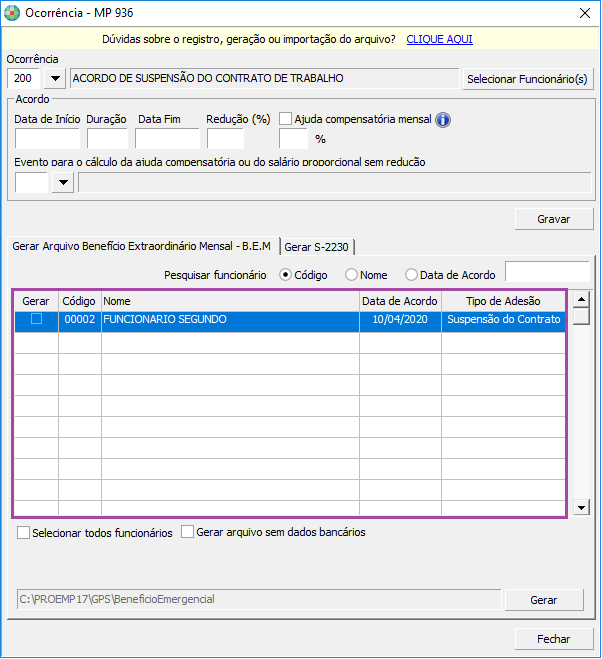602x659 pixels.
Task: Open the CLIQUE AQUI help link
Action: click(x=439, y=39)
